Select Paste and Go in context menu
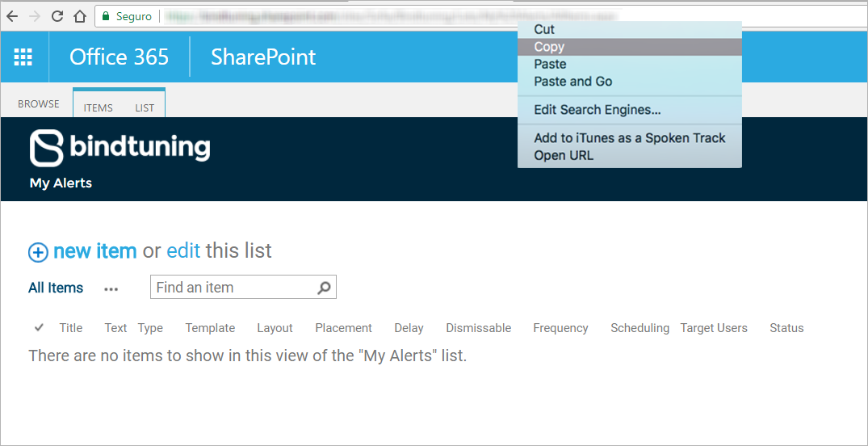This screenshot has height=446, width=868. (630, 82)
